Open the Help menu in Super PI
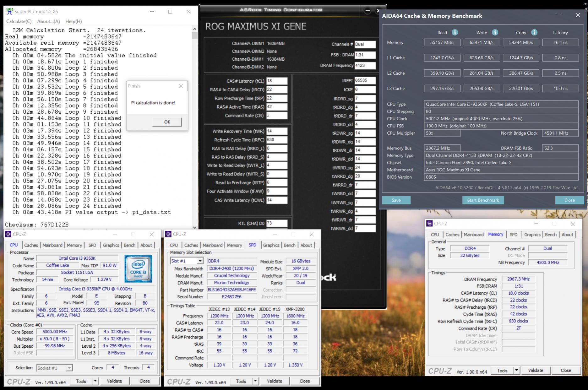Image resolution: width=588 pixels, height=390 pixels. 73,21
